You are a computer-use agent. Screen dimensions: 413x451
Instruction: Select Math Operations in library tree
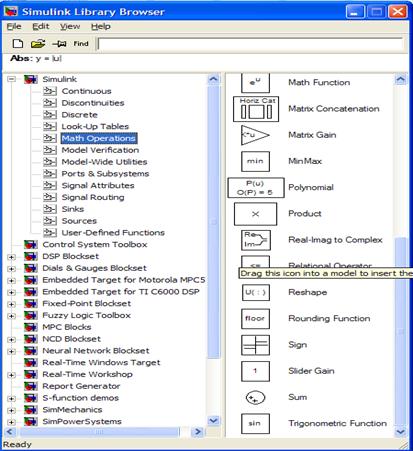[x=99, y=138]
